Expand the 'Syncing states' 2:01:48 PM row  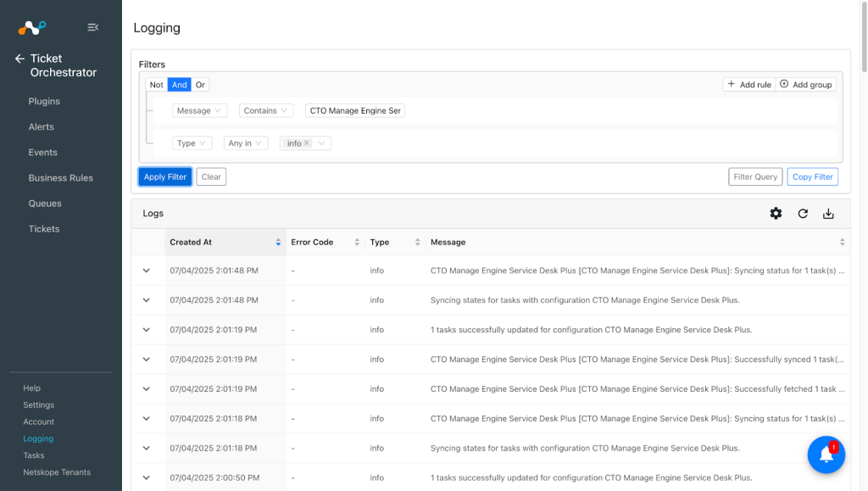click(146, 300)
